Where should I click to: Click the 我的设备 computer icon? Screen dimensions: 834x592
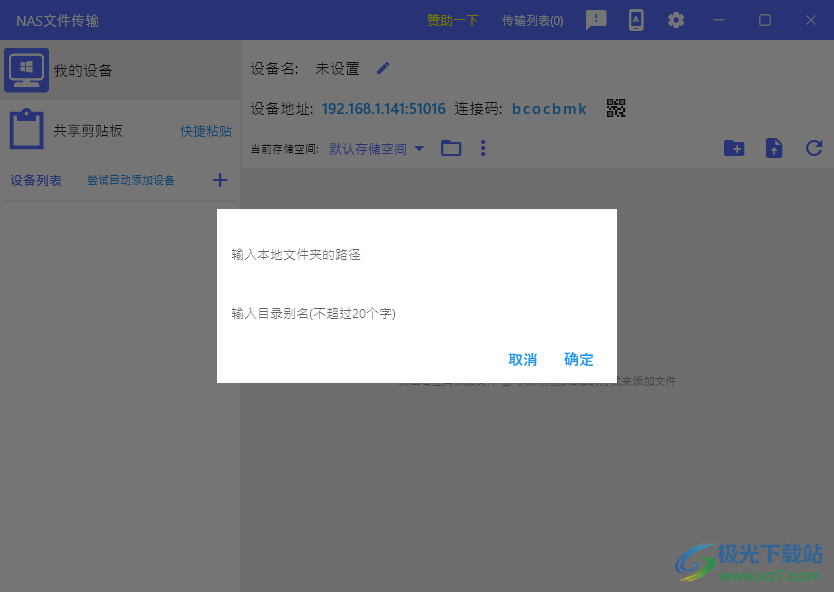[26, 69]
